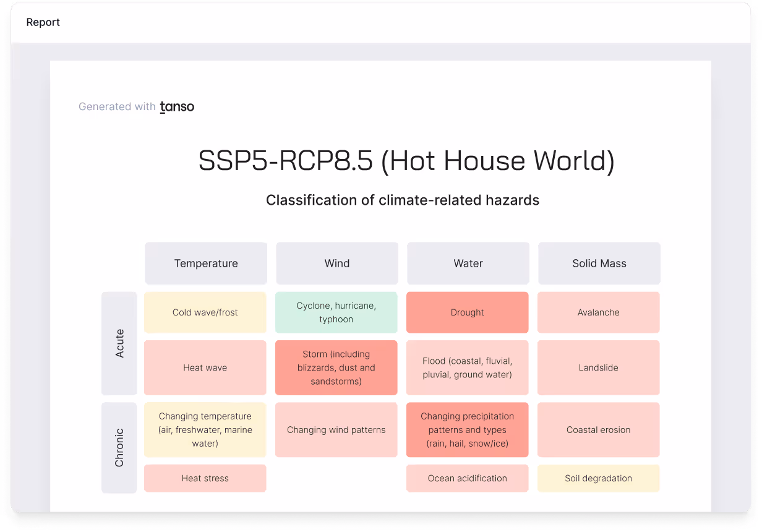Click the Acute row label

[119, 343]
